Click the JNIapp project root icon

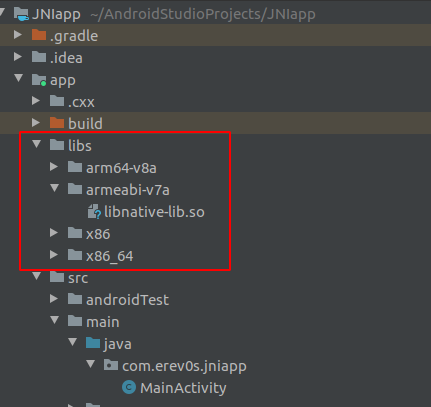click(x=21, y=14)
